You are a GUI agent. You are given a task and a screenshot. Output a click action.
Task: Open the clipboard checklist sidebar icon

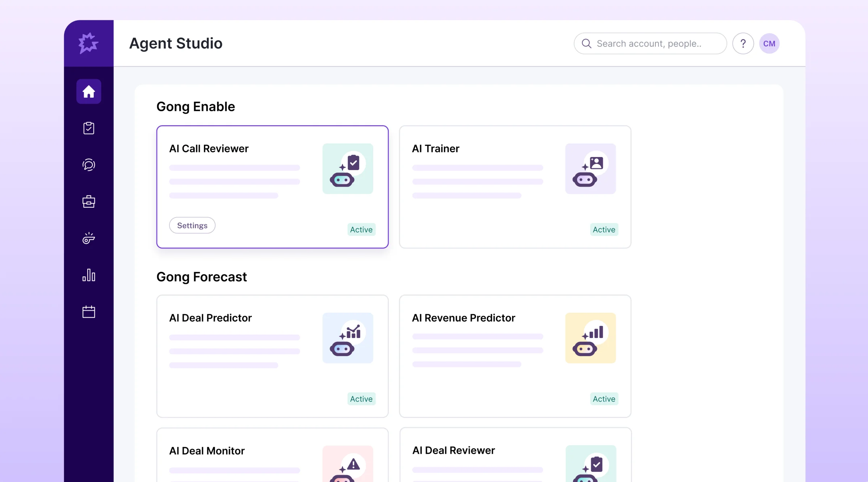(x=89, y=128)
